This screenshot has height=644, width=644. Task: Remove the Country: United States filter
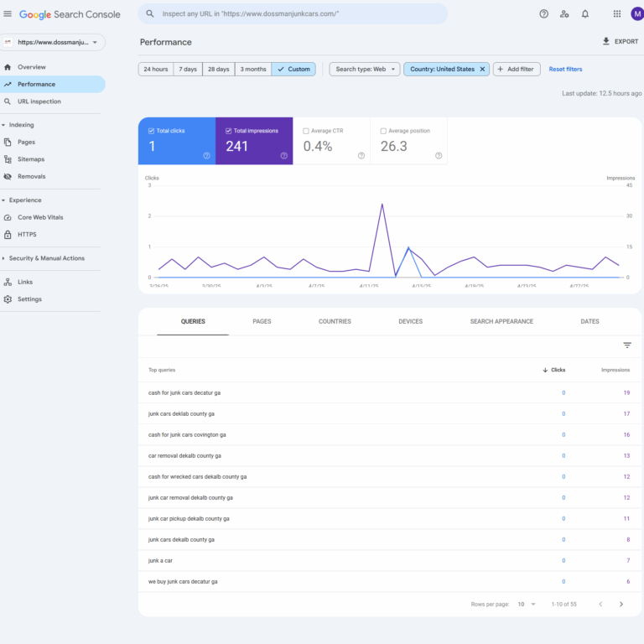coord(482,70)
